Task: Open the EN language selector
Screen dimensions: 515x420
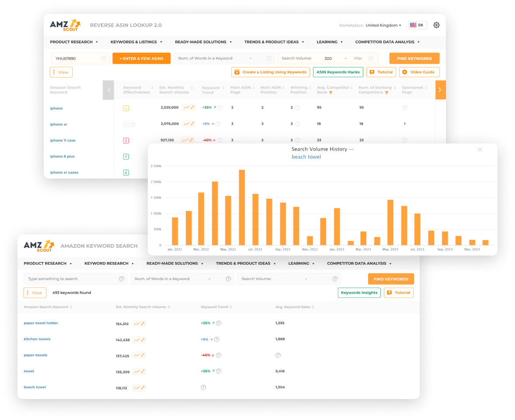Action: tap(418, 25)
